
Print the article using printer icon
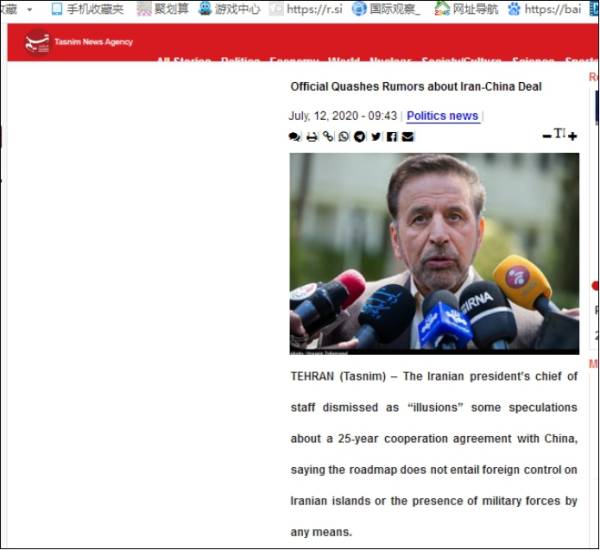tap(312, 137)
